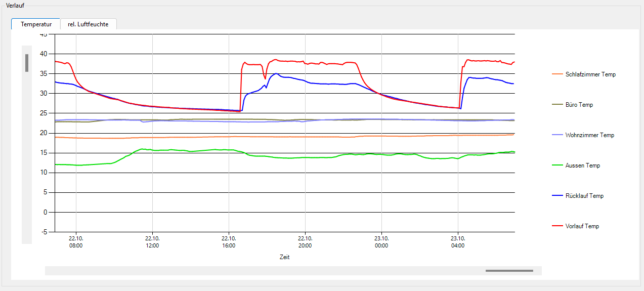Click the 22.10. 08:00 time axis label
The width and height of the screenshot is (644, 291).
click(76, 242)
